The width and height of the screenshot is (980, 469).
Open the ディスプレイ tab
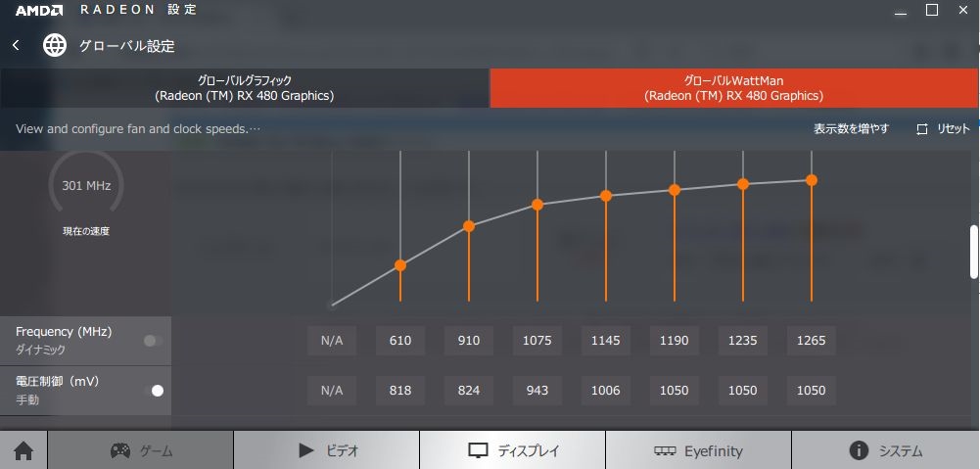(512, 450)
